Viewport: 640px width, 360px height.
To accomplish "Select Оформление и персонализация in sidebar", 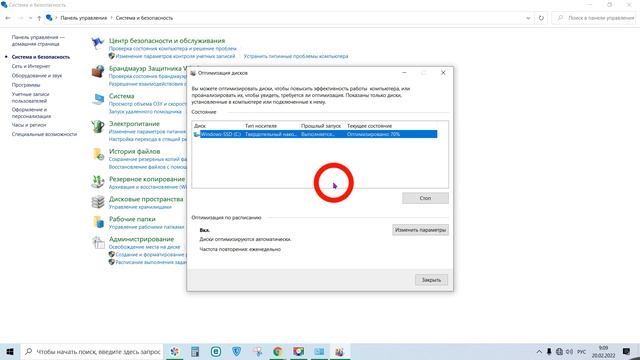I will [x=31, y=113].
